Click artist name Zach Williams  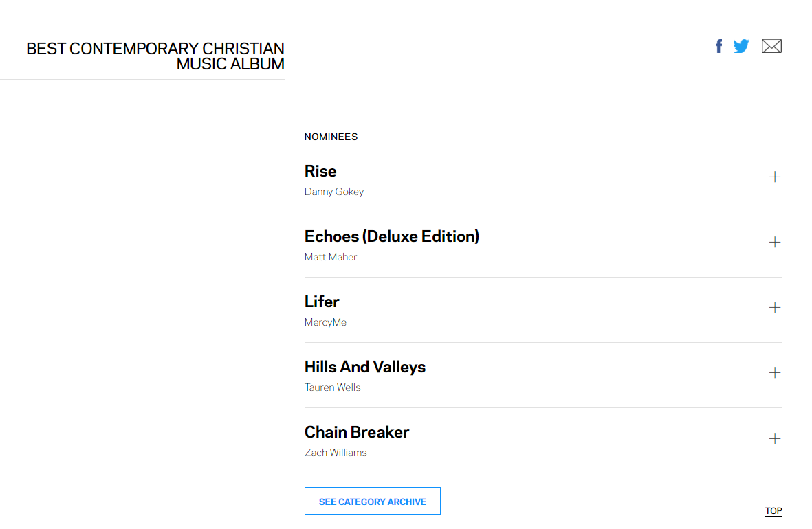coord(336,453)
